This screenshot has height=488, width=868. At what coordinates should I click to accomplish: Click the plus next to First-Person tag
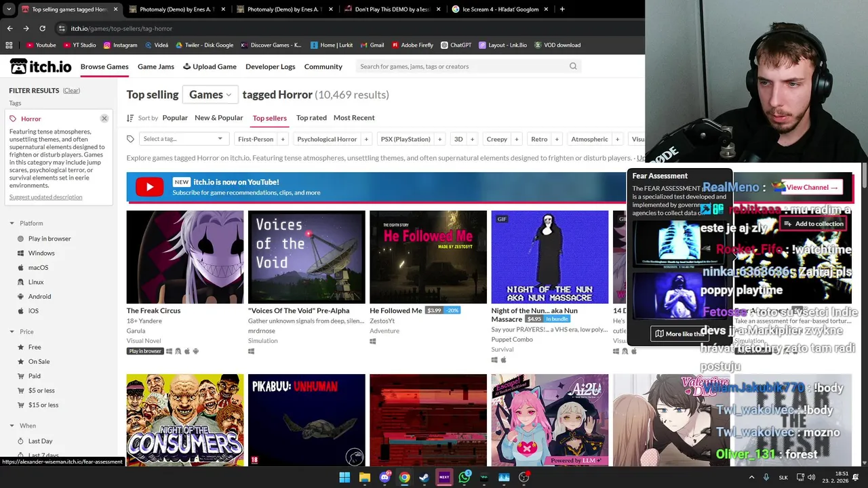coord(283,139)
